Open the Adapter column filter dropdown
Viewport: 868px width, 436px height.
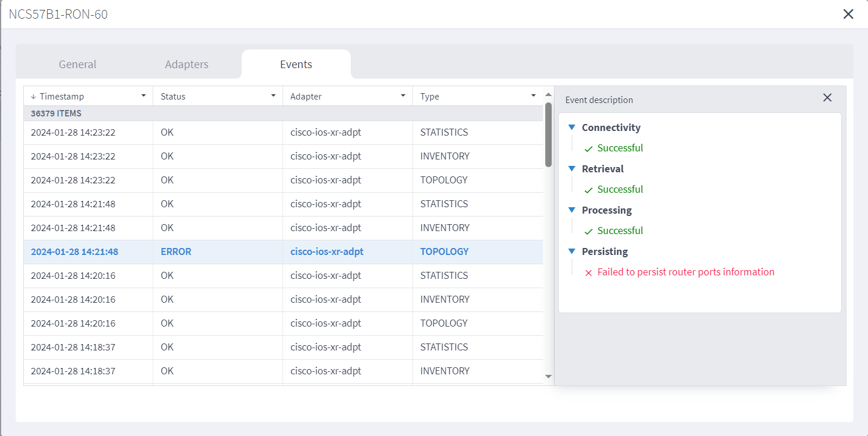403,96
